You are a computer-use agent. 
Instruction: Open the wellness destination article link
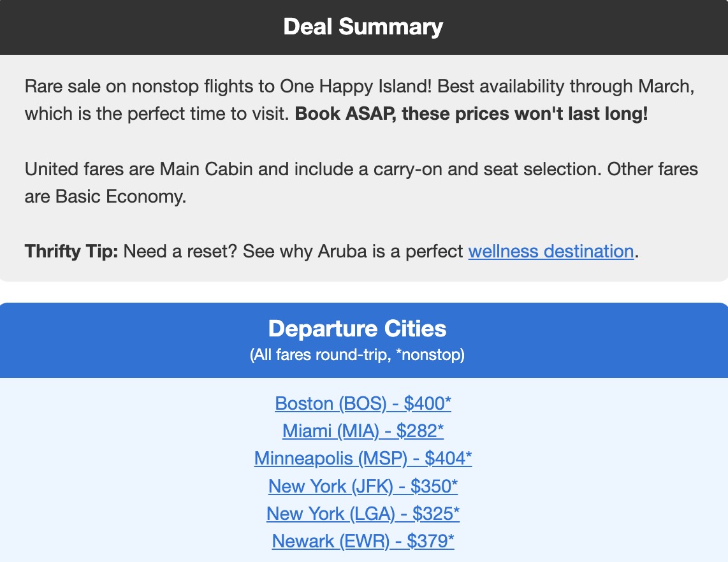click(550, 251)
